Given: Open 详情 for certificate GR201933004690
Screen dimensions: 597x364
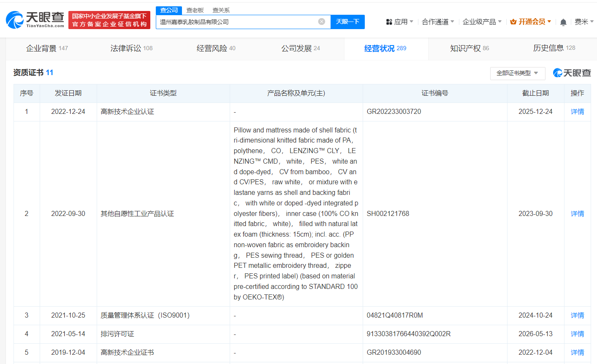Looking at the screenshot, I should 577,353.
